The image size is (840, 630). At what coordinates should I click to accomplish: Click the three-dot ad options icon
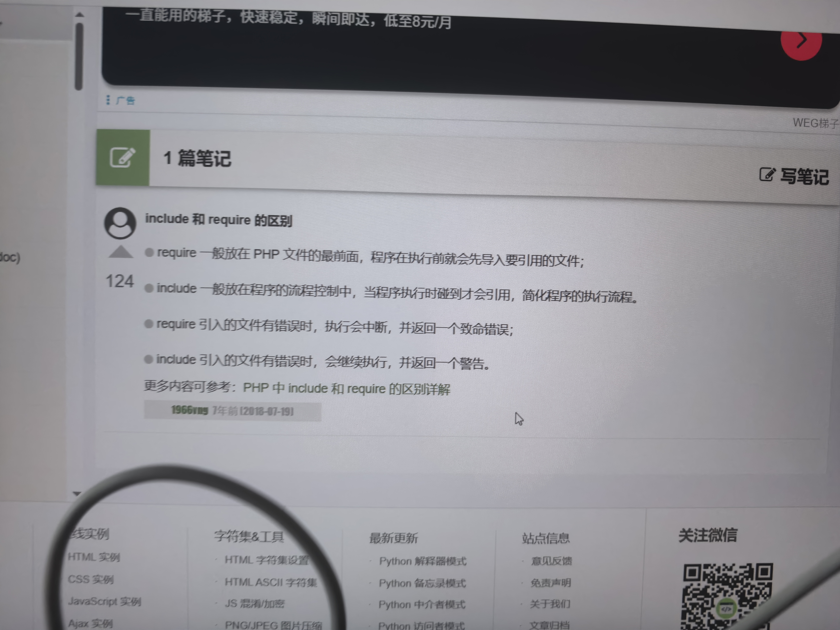pos(108,99)
